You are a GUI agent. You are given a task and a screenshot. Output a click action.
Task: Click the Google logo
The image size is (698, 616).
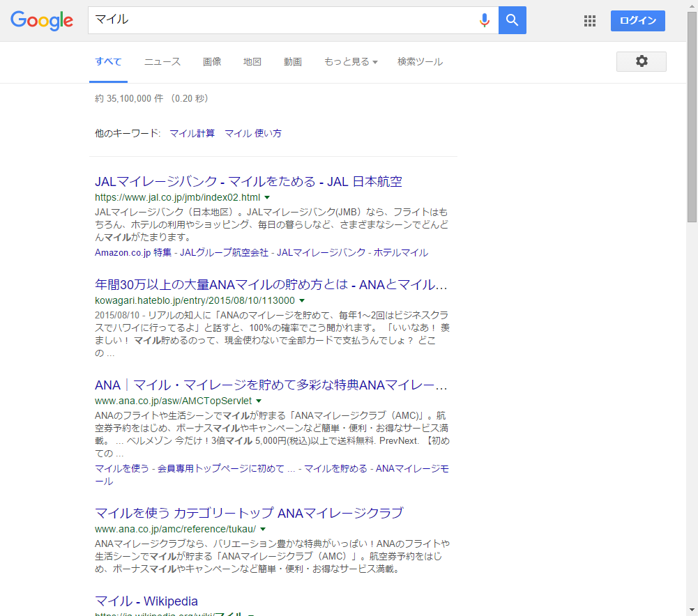[x=42, y=20]
